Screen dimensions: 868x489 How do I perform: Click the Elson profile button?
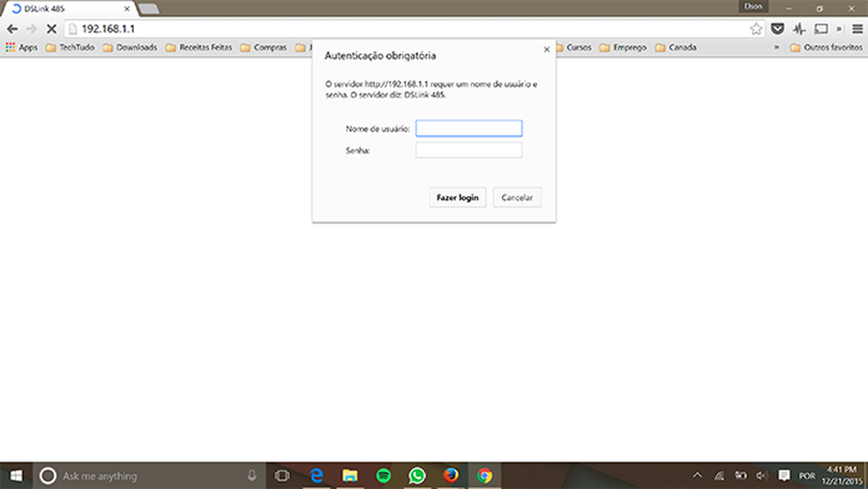pos(752,7)
